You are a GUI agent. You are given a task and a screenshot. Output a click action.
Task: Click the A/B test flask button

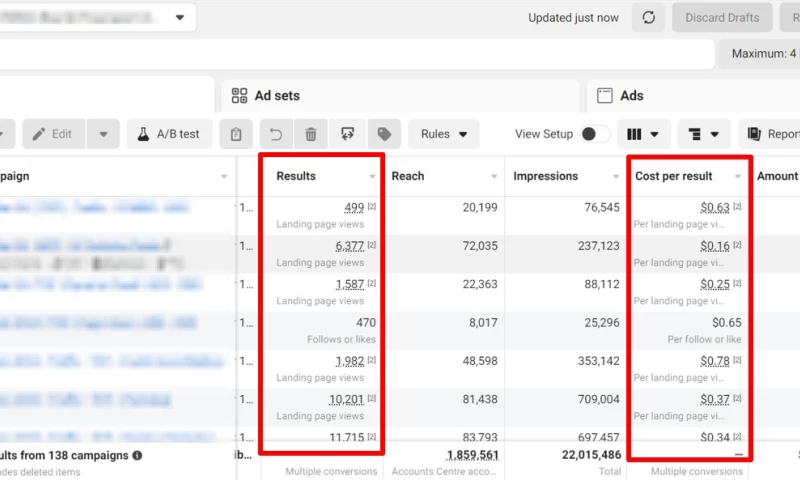tap(169, 134)
